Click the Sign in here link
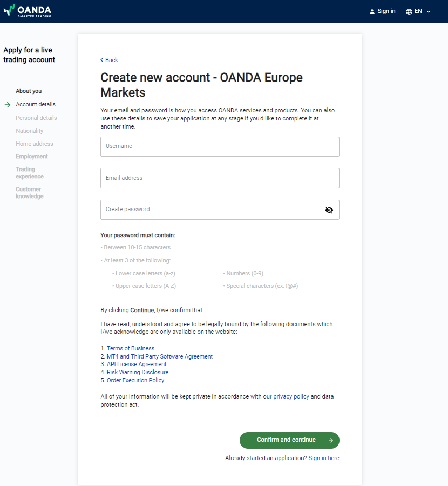Image resolution: width=448 pixels, height=486 pixels. point(324,458)
